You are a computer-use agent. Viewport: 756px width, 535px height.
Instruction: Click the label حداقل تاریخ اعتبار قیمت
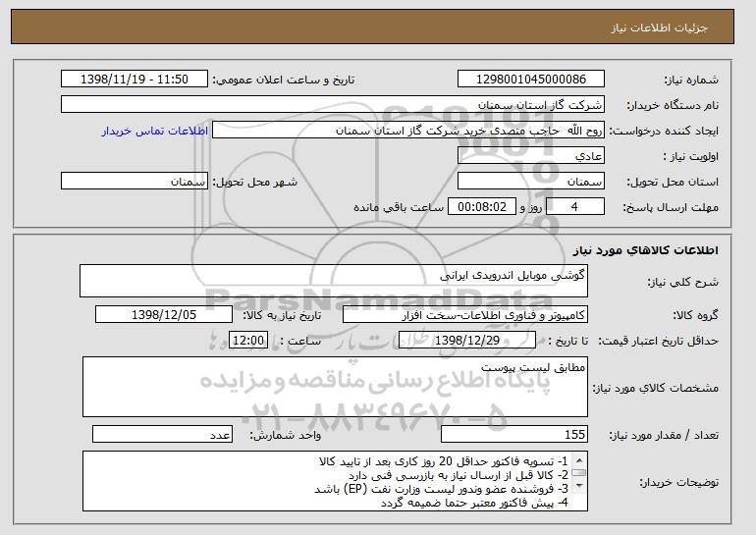[658, 341]
